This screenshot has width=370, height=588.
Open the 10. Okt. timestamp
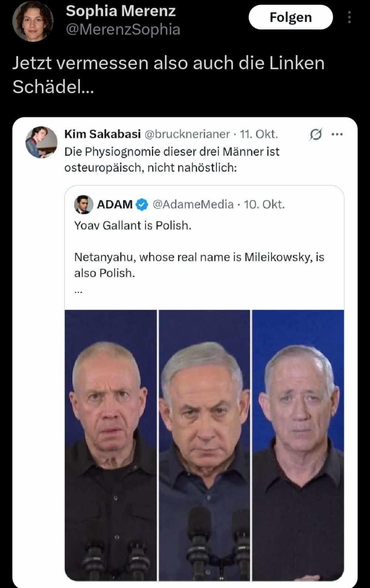point(264,204)
